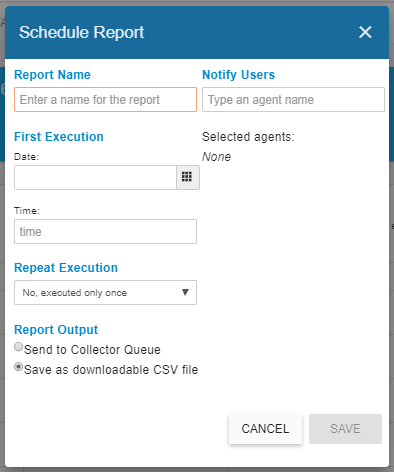The image size is (394, 472).
Task: Click the 'Date:' label
Action: tap(27, 157)
